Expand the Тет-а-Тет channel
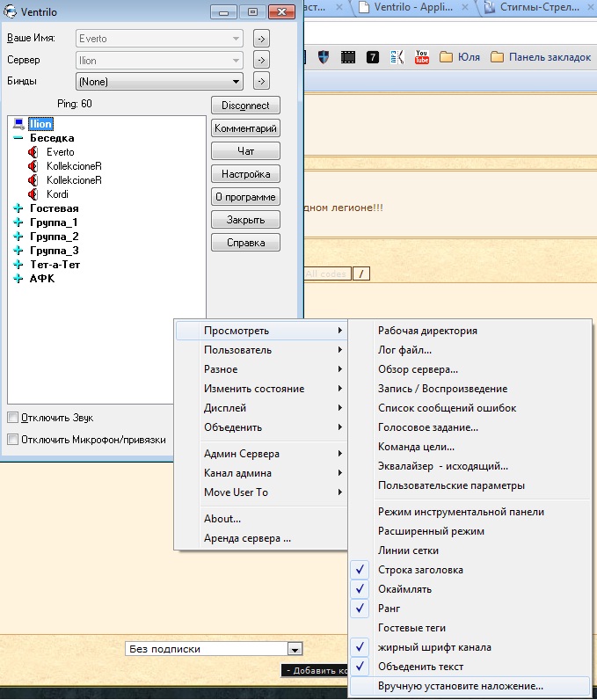 [x=18, y=265]
